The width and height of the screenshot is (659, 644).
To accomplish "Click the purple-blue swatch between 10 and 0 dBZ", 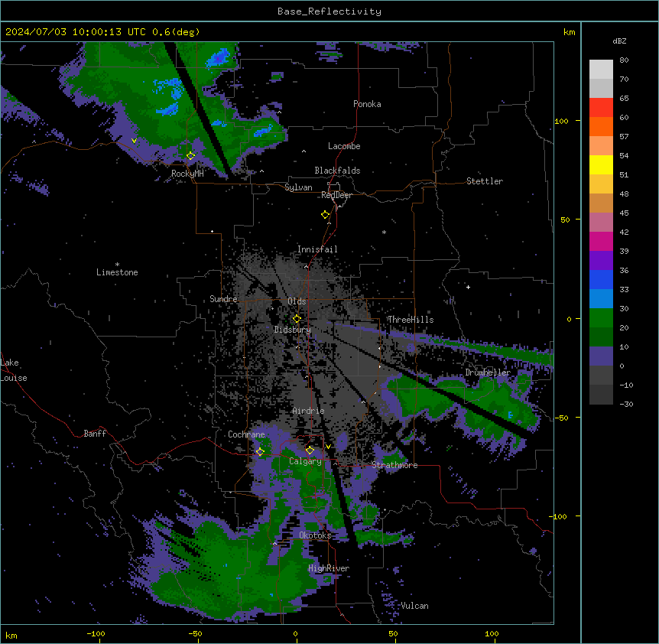I will click(601, 356).
